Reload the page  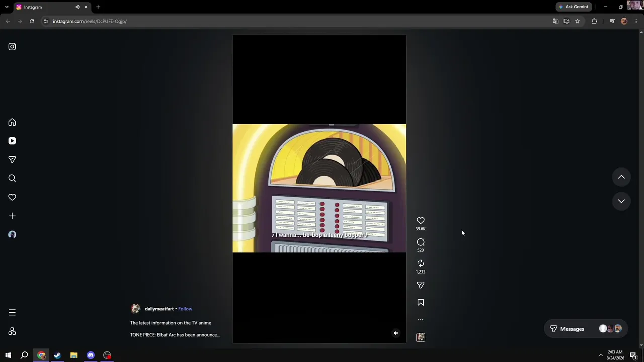32,21
